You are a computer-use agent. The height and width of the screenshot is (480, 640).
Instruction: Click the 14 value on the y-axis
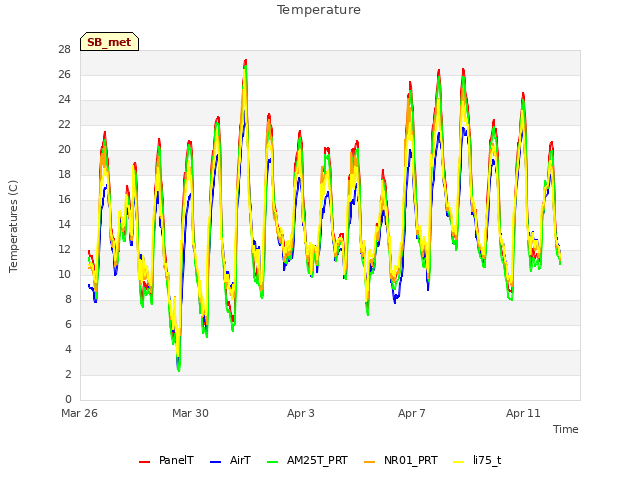[x=64, y=224]
